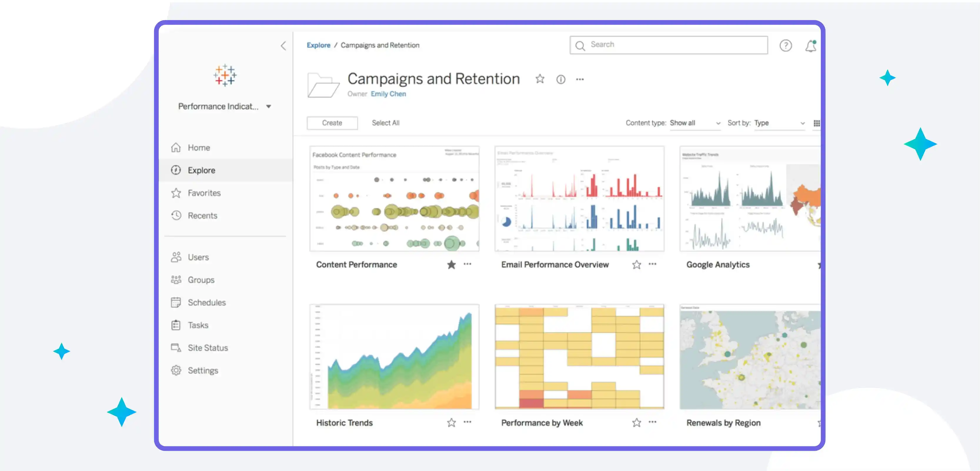
Task: Open the Users panel in sidebar
Action: [198, 257]
